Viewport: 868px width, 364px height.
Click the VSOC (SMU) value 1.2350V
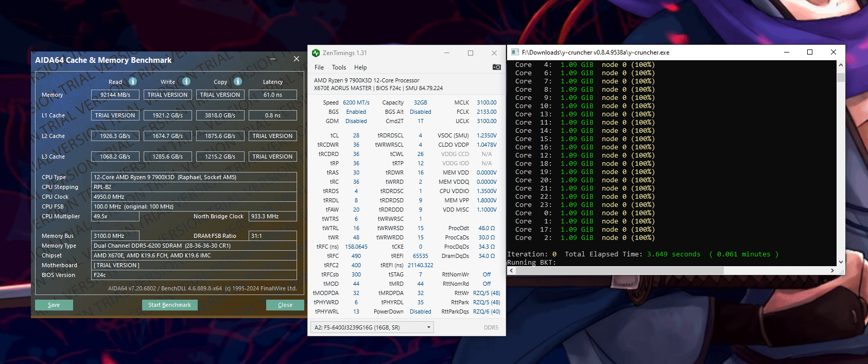[x=487, y=135]
